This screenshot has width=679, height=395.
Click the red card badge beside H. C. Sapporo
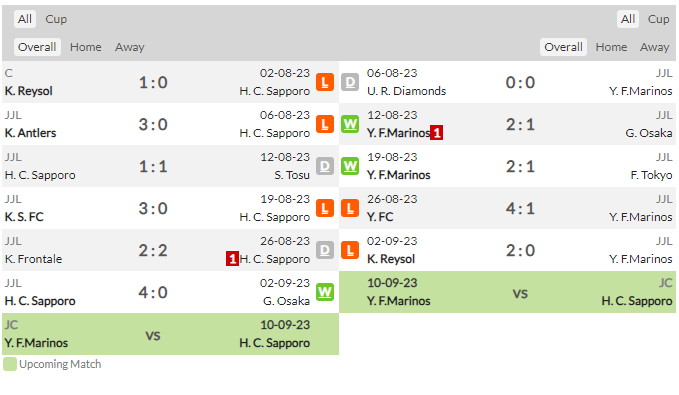coord(233,259)
